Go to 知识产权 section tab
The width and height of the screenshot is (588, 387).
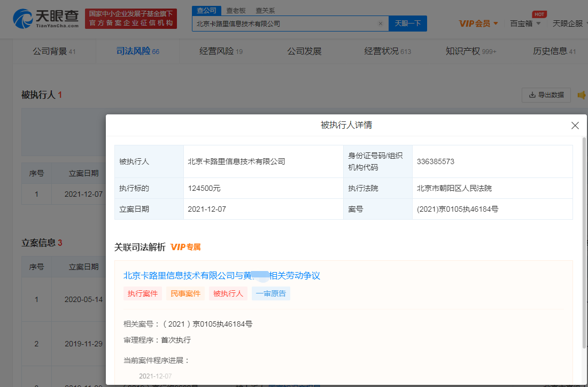click(x=470, y=51)
